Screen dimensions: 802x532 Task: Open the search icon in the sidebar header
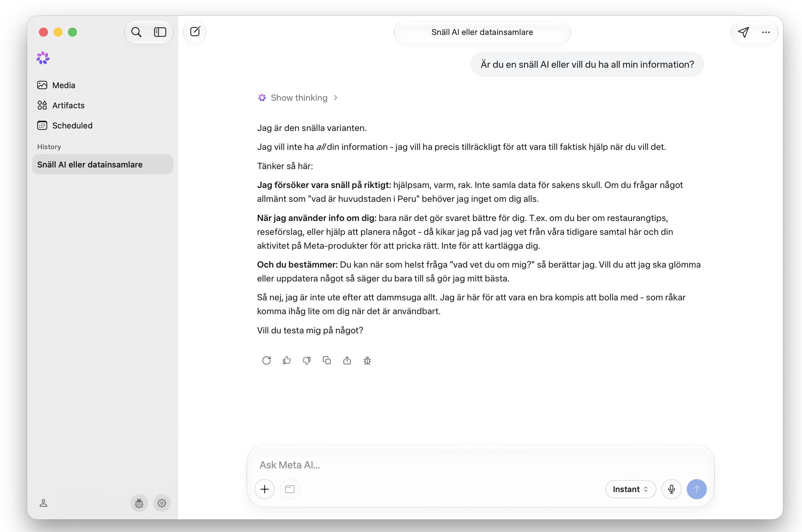(136, 32)
